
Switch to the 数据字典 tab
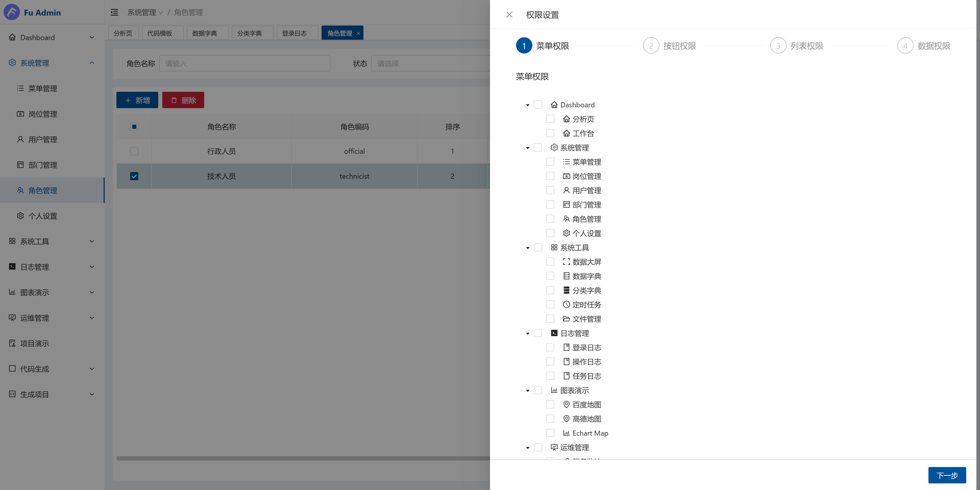(x=204, y=33)
